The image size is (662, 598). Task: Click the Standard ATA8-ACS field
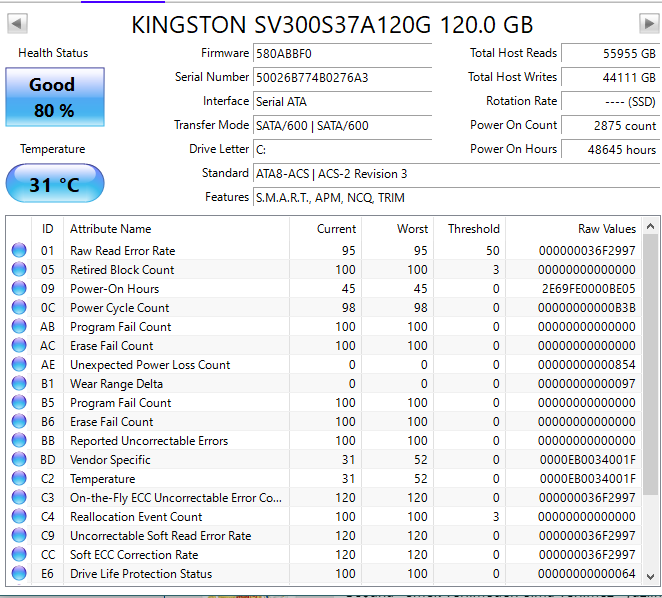(456, 174)
